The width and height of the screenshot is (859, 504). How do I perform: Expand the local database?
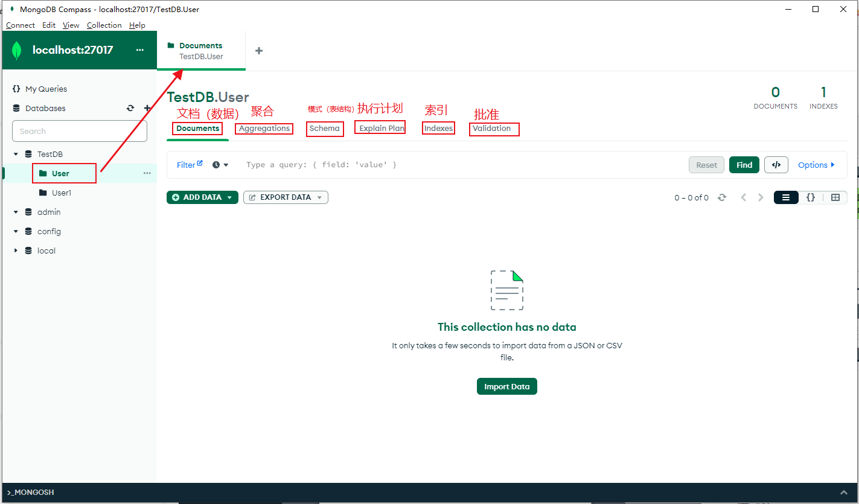(x=16, y=251)
